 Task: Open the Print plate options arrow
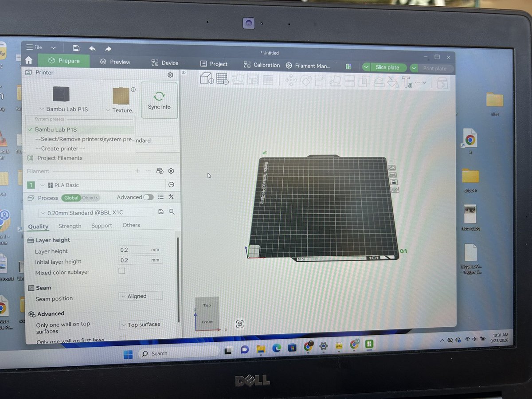point(414,68)
